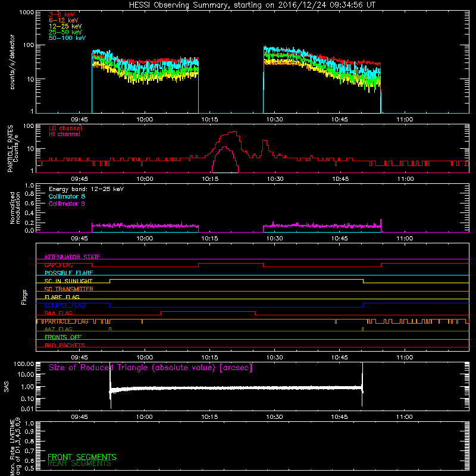Click the 10:30 tick label under flags panel

click(274, 358)
